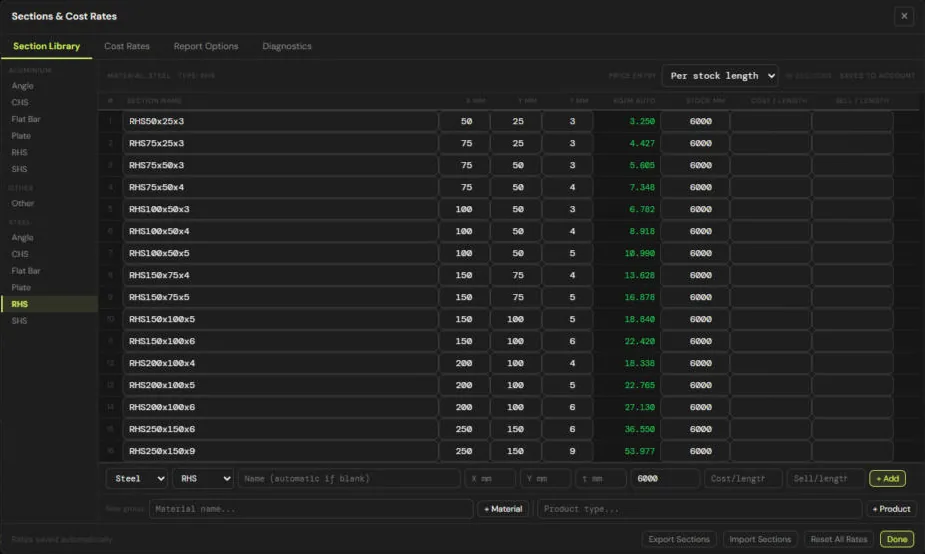Click kg/m value 3.250 for RHS50x25x3

pos(642,121)
